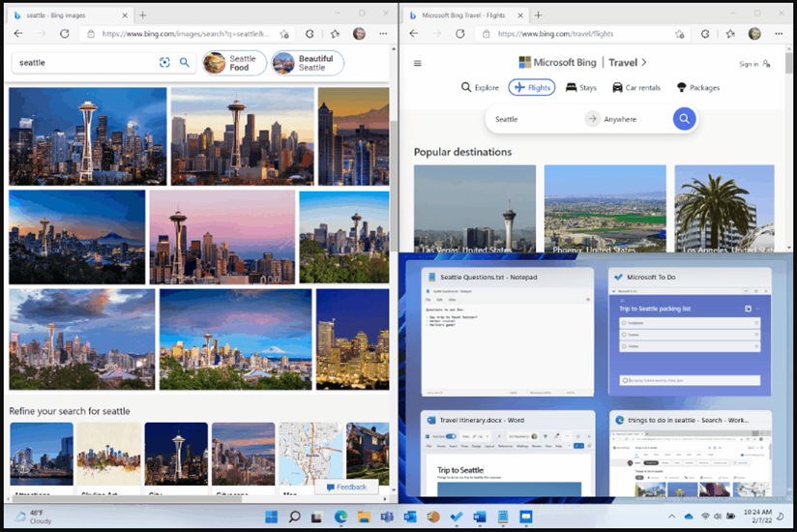797x532 pixels.
Task: Click the visual search camera icon in Bing search box
Action: click(164, 63)
